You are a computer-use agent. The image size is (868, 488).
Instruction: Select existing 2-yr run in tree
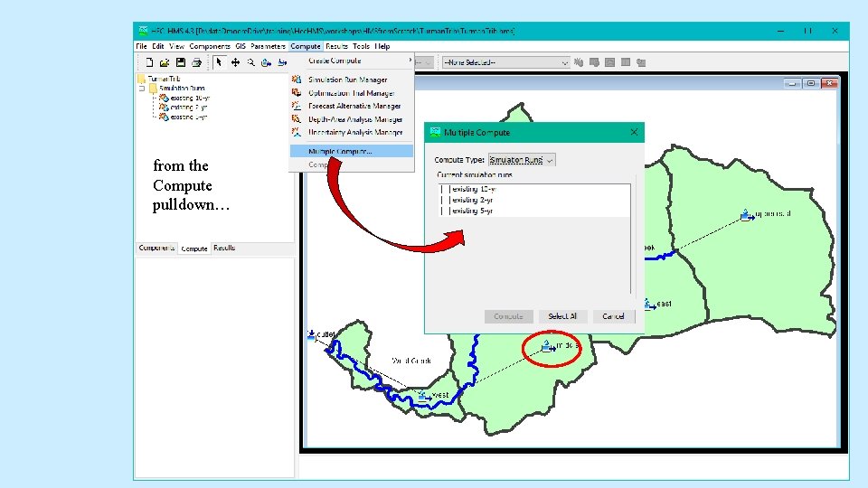(189, 108)
